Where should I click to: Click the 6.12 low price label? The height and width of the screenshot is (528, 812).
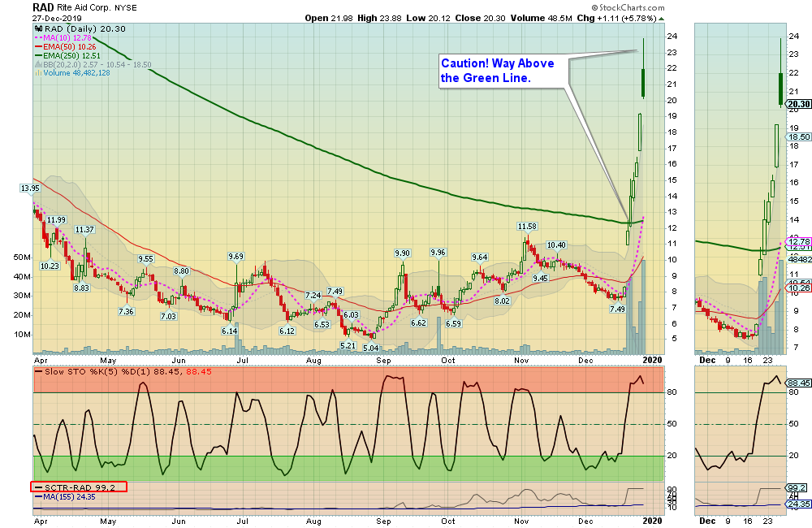(x=287, y=331)
